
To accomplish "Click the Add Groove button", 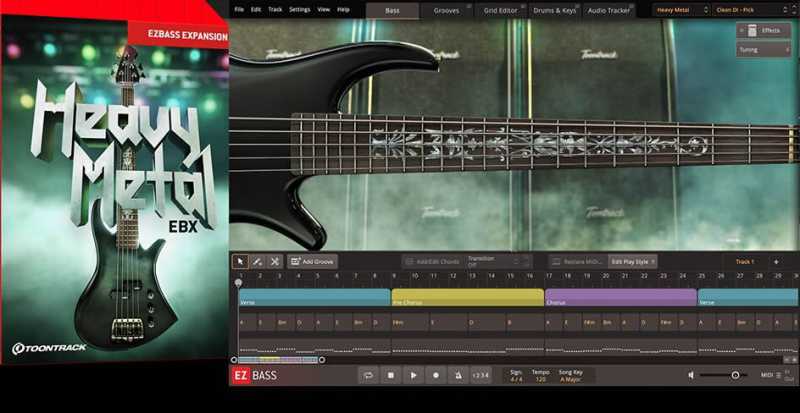I will [x=312, y=261].
